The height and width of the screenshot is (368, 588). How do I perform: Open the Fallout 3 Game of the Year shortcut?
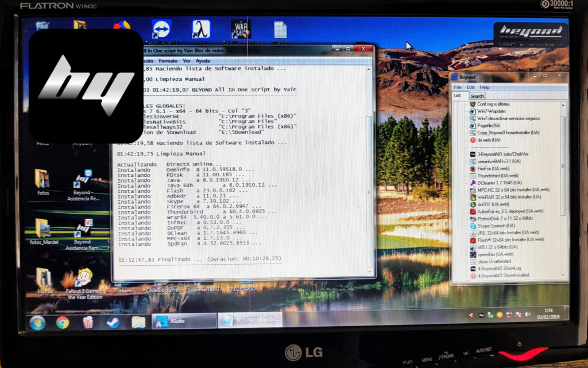click(x=85, y=283)
